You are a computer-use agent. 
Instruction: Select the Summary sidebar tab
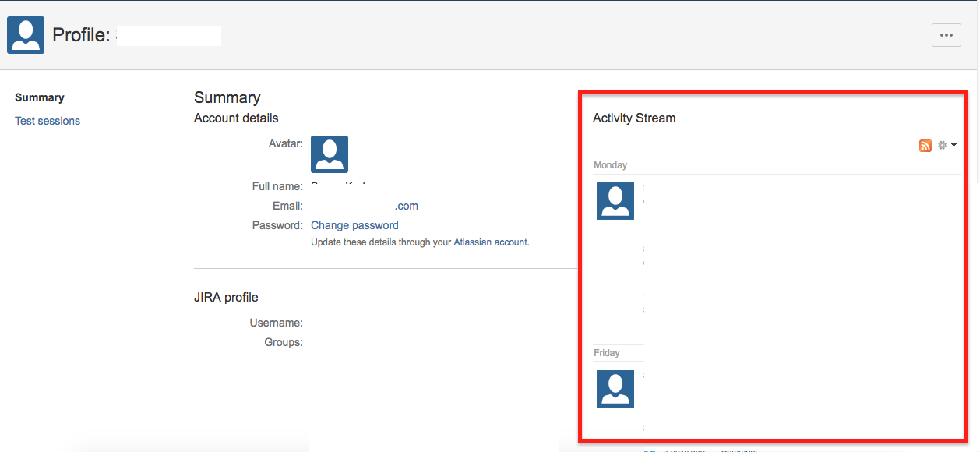pos(40,97)
